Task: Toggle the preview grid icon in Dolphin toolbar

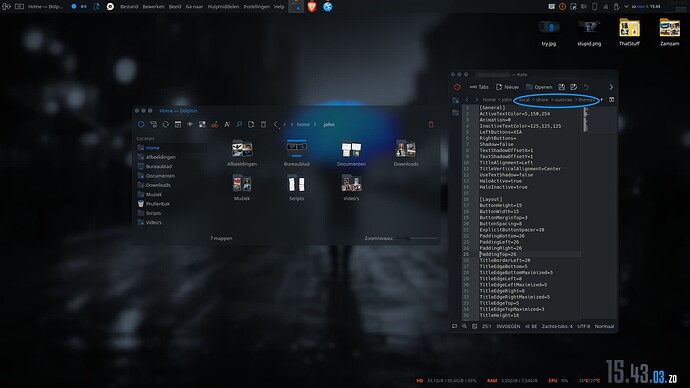Action: click(202, 124)
